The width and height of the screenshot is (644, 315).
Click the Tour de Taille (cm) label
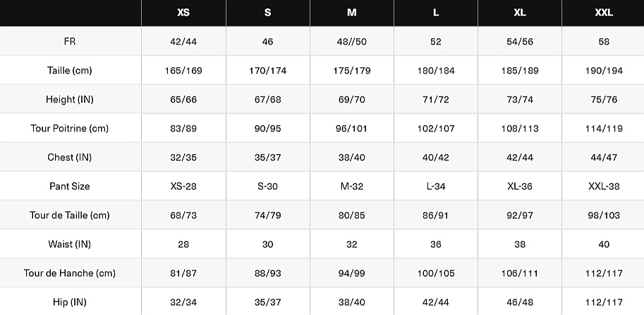pyautogui.click(x=70, y=215)
